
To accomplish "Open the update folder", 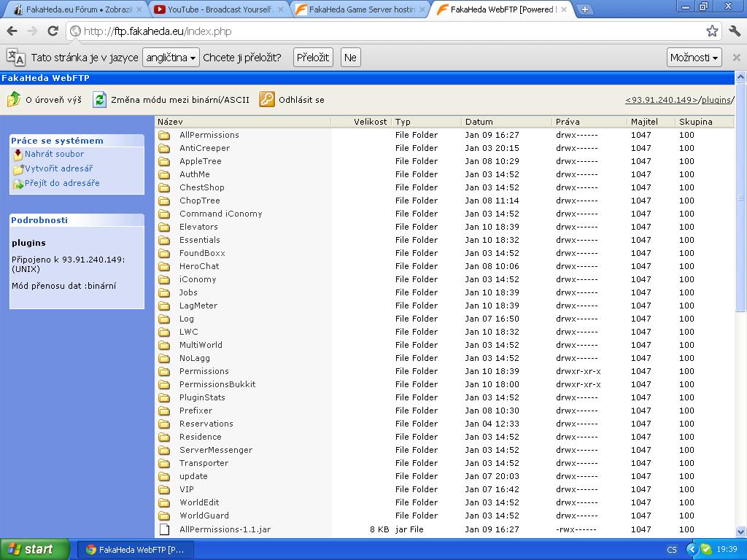I will pos(193,476).
